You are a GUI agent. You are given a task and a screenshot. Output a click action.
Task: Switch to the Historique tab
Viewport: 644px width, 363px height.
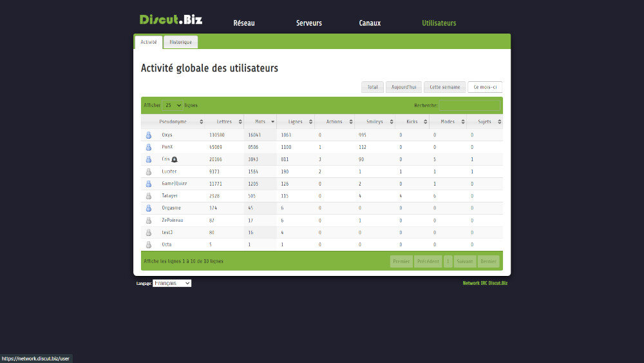click(180, 42)
